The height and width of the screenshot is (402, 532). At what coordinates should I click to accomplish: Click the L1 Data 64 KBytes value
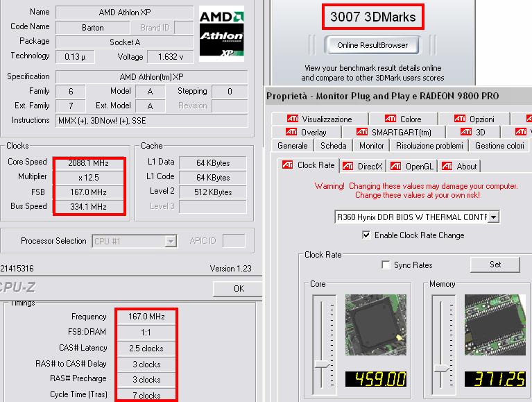click(x=213, y=163)
